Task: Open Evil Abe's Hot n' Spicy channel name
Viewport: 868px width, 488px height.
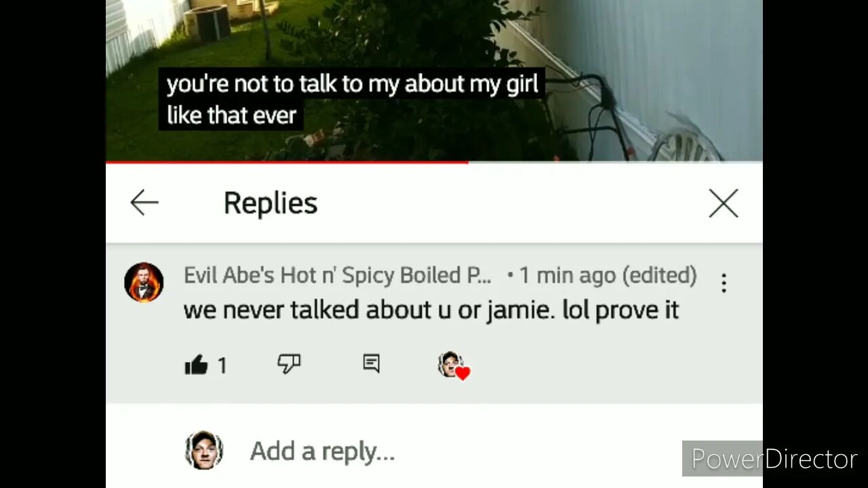Action: click(338, 275)
